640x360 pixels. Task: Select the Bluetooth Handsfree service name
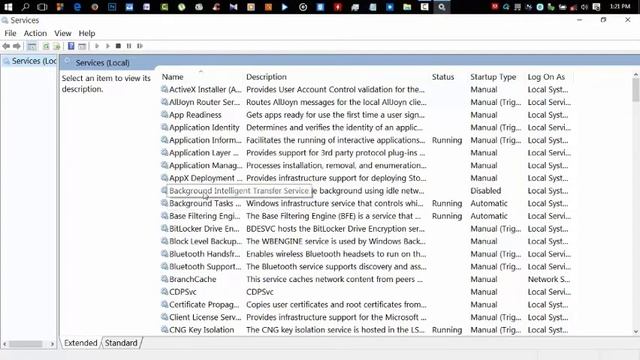coord(204,254)
